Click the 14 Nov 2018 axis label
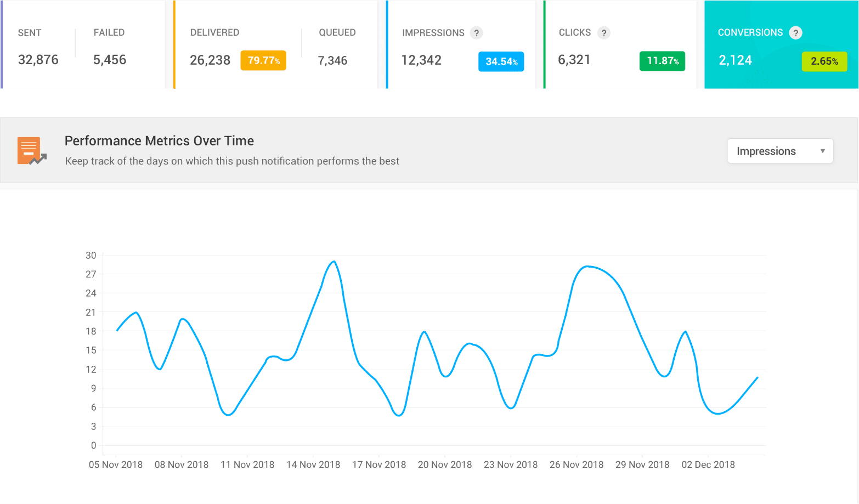 (x=313, y=465)
